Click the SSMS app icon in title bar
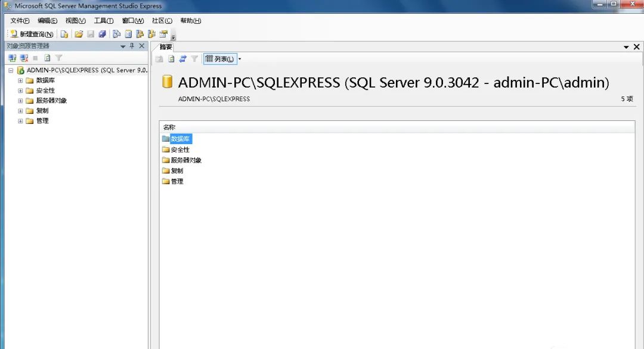 [x=7, y=6]
